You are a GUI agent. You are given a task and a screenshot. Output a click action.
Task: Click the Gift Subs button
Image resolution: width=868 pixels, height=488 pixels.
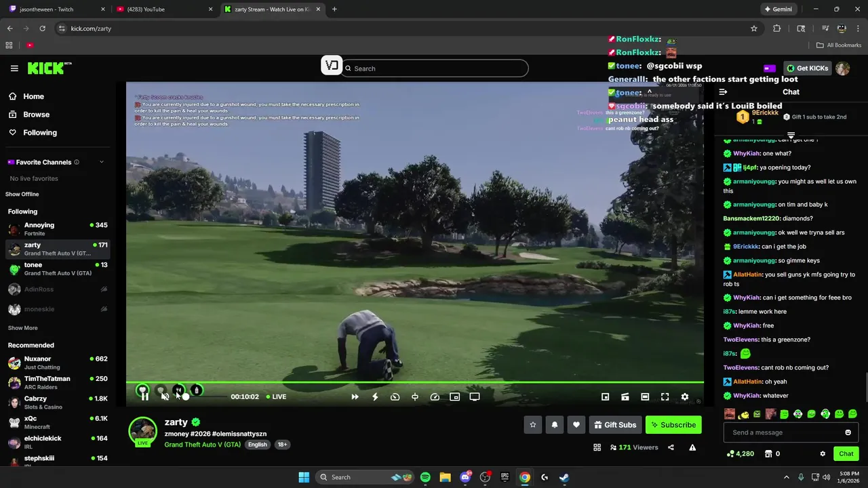coord(615,425)
